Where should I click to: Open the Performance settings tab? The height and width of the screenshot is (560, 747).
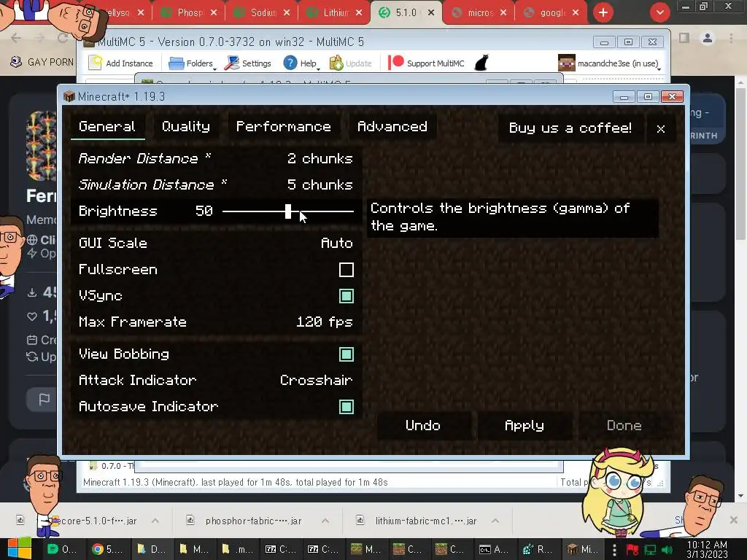pos(284,127)
